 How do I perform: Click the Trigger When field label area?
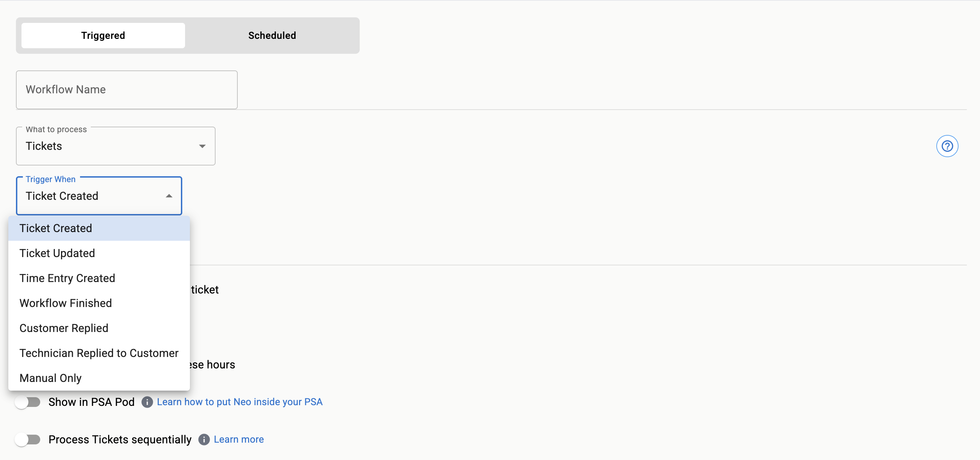51,179
